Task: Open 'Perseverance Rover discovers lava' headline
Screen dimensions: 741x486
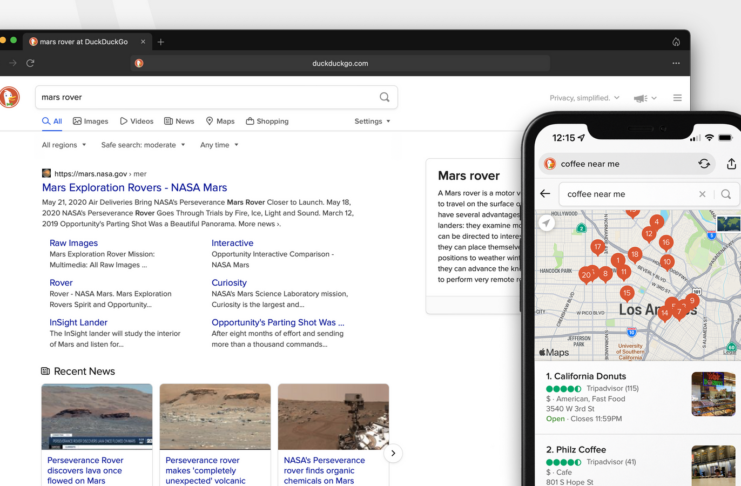Action: click(85, 470)
